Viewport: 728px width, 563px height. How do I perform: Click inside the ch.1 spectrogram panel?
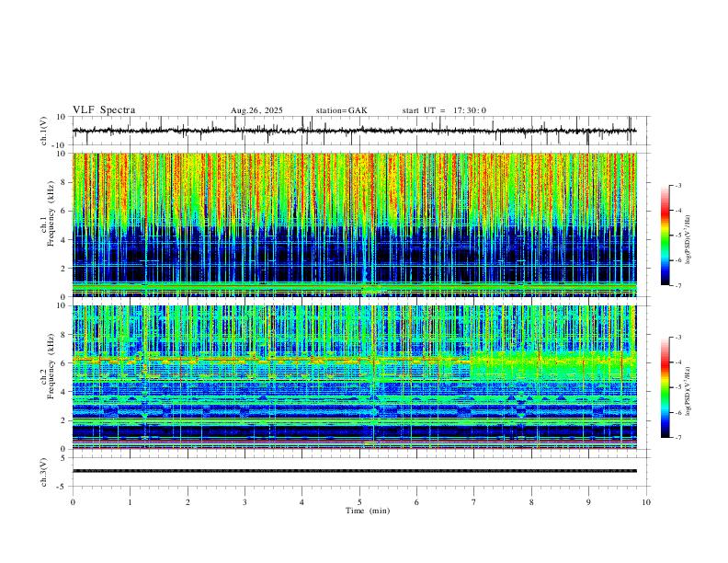point(354,224)
